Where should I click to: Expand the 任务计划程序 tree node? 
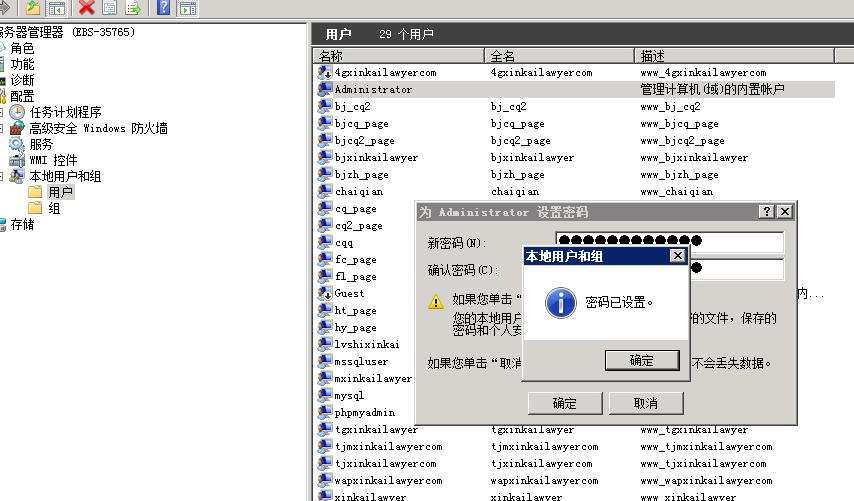pos(4,112)
